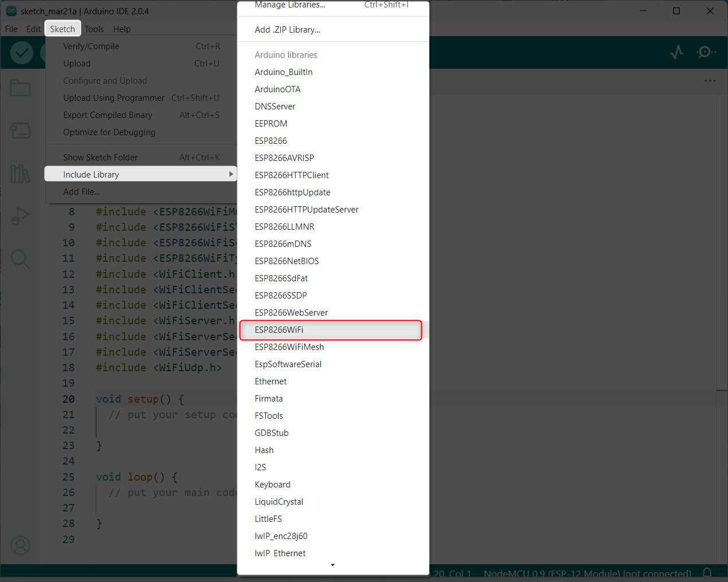Image resolution: width=728 pixels, height=582 pixels.
Task: Include the I2S library
Action: [333, 467]
